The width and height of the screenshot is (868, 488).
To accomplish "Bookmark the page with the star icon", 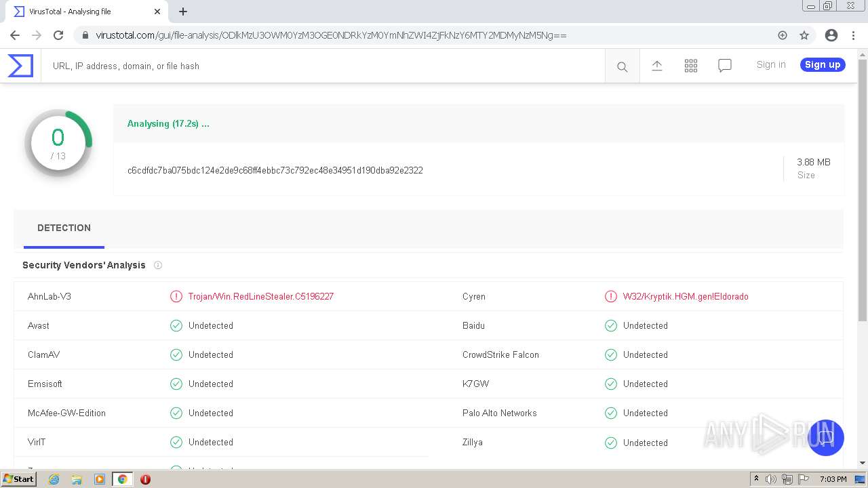I will point(804,35).
